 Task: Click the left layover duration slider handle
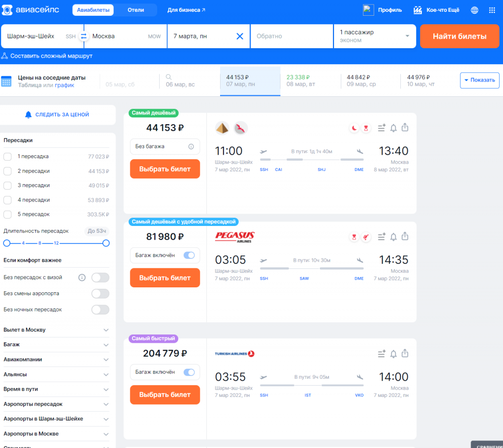tap(7, 243)
